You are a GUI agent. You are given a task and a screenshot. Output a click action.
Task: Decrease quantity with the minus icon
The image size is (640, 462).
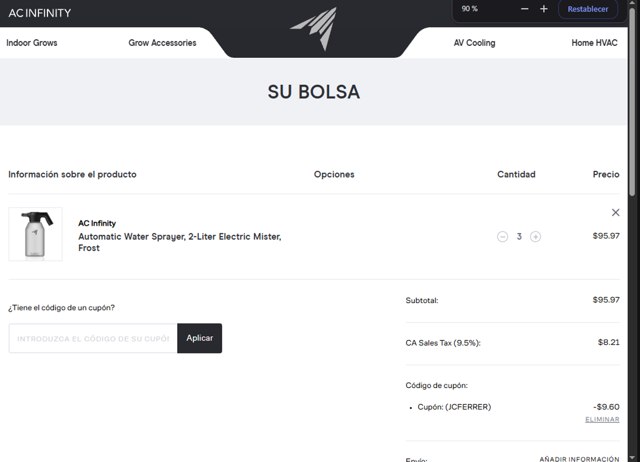[x=502, y=236]
